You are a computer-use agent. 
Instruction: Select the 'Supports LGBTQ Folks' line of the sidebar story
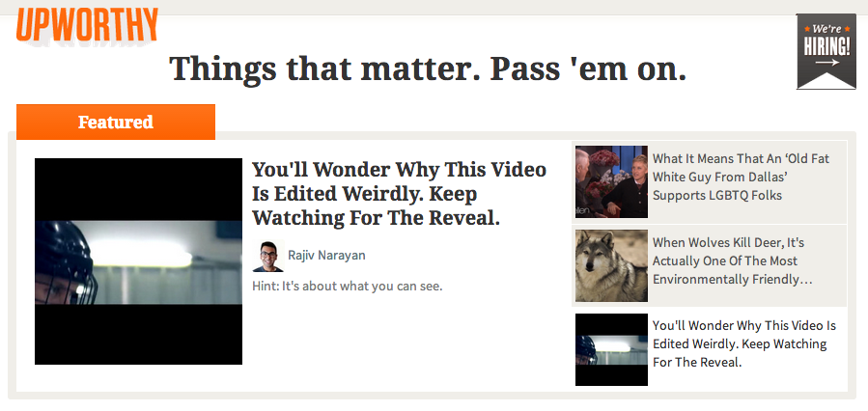[716, 195]
